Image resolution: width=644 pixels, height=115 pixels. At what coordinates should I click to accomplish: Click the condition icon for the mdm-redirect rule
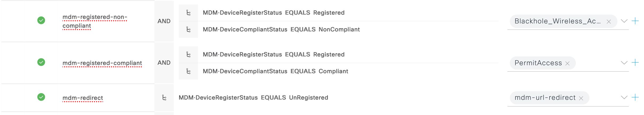coord(164,98)
